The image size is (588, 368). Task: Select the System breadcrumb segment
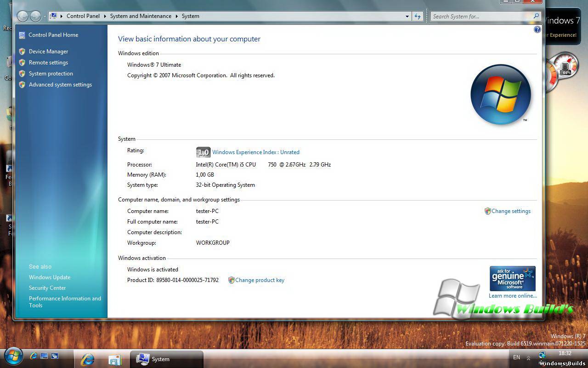(191, 16)
